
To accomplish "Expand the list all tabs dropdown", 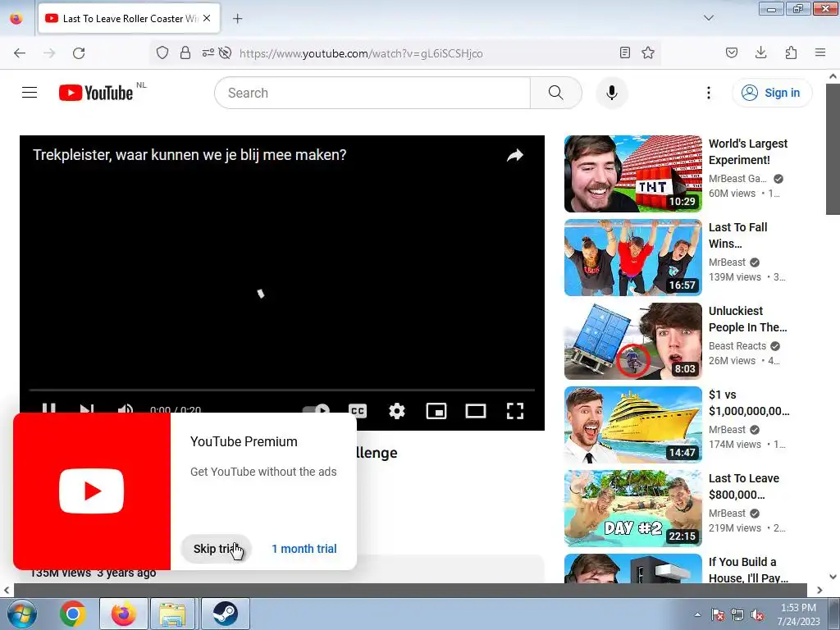I will tap(708, 18).
